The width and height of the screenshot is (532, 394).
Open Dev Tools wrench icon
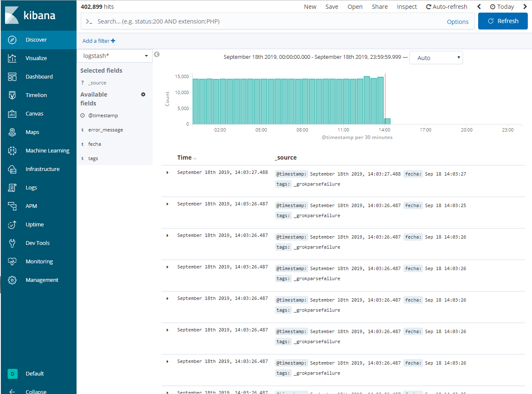(x=12, y=243)
